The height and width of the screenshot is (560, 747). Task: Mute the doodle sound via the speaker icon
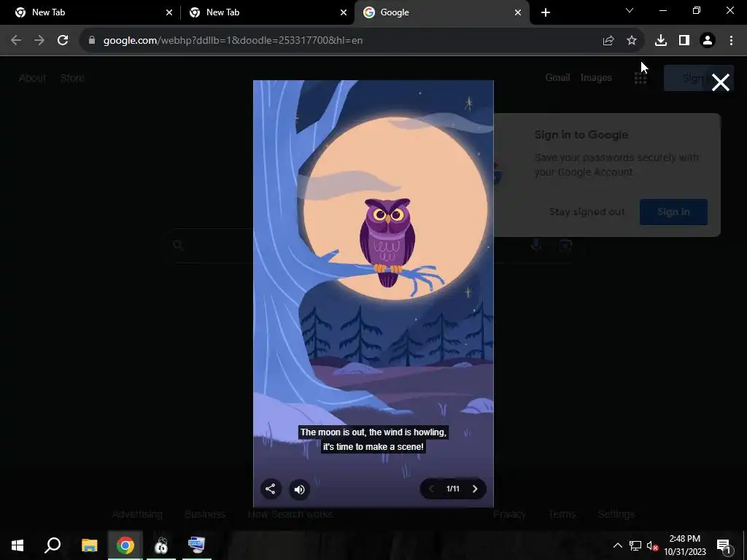[300, 489]
